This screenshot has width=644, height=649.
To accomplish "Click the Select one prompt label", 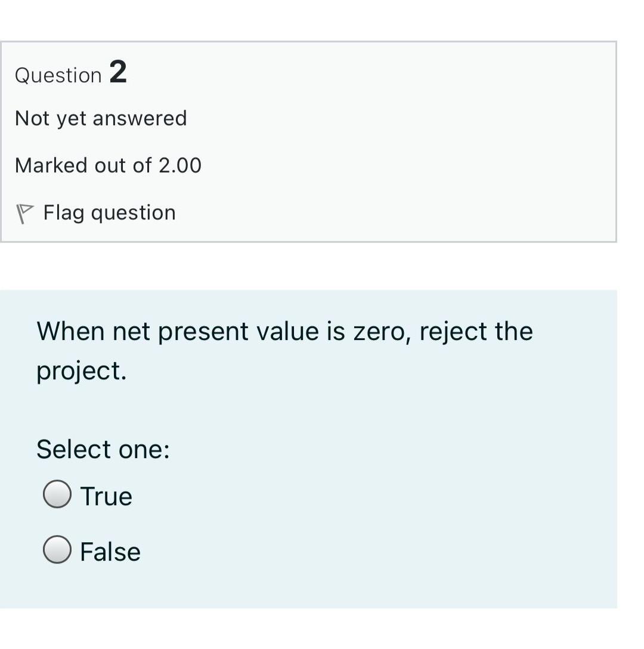I will [x=103, y=449].
